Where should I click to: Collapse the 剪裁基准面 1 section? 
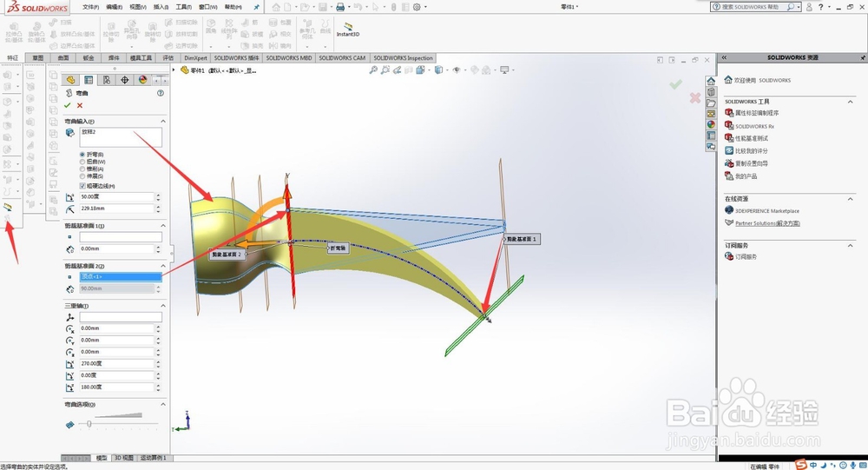[x=163, y=226]
